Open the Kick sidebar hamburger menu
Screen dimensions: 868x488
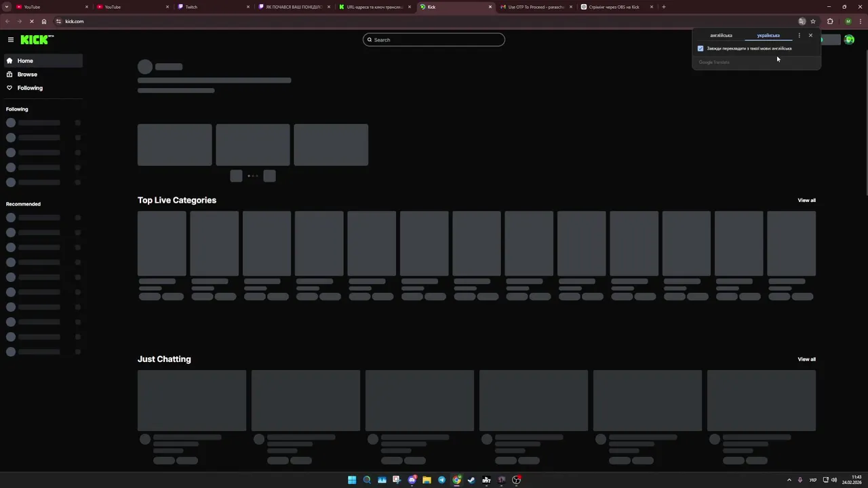click(x=11, y=40)
